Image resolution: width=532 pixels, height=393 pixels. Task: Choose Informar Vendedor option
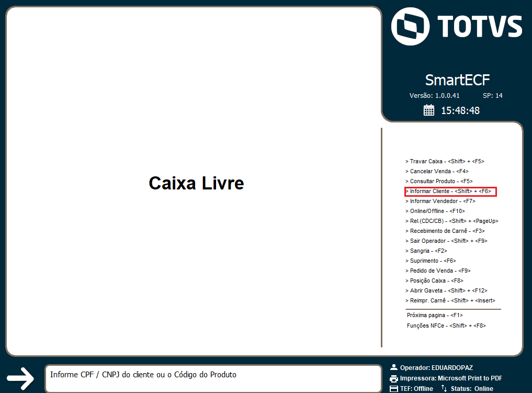[440, 201]
